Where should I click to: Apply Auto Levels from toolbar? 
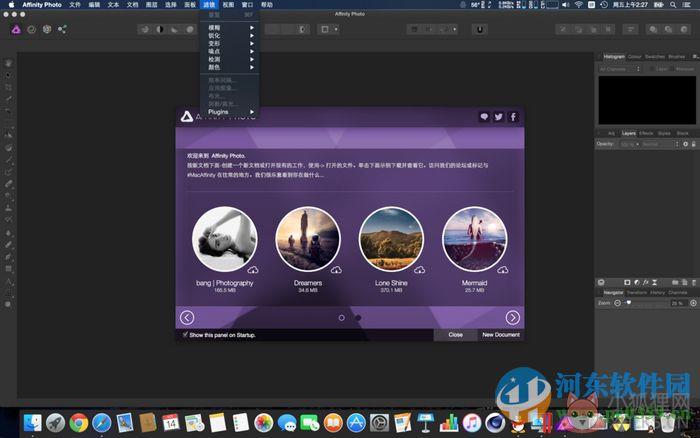click(145, 29)
